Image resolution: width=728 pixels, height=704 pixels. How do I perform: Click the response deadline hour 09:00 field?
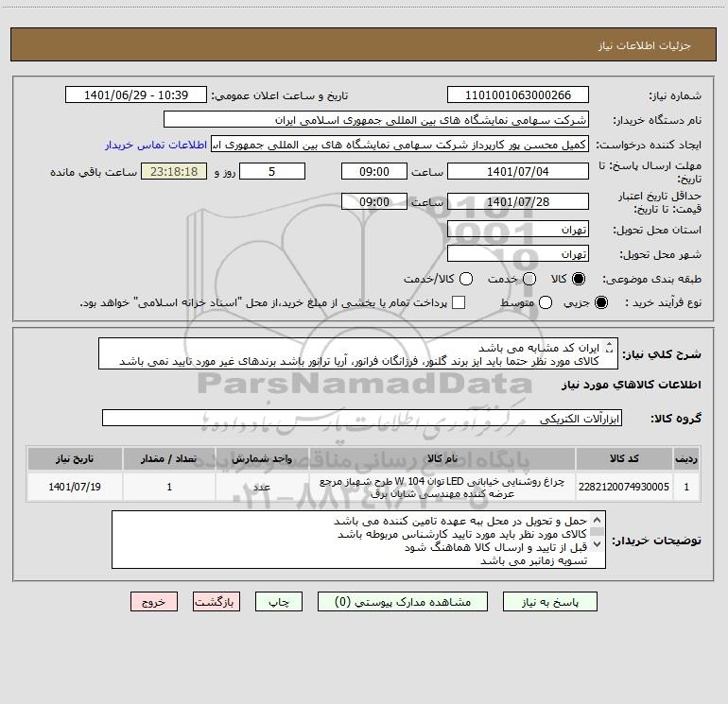(374, 172)
